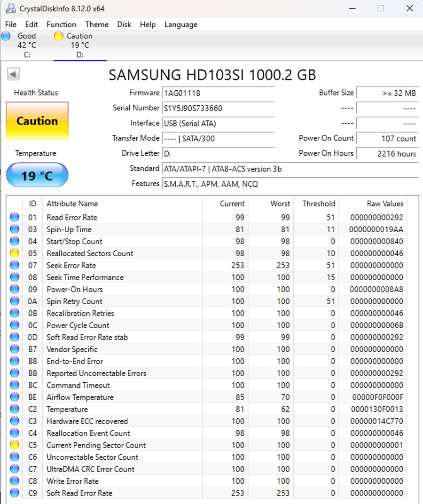This screenshot has width=423, height=504.
Task: Open the Function menu
Action: coord(62,24)
